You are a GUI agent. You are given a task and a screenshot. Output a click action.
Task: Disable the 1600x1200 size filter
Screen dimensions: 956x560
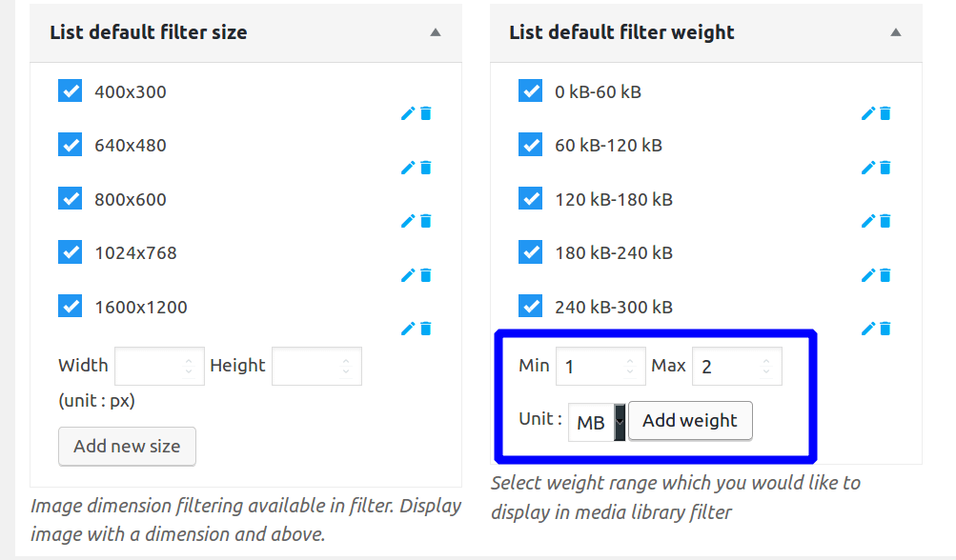(x=70, y=307)
